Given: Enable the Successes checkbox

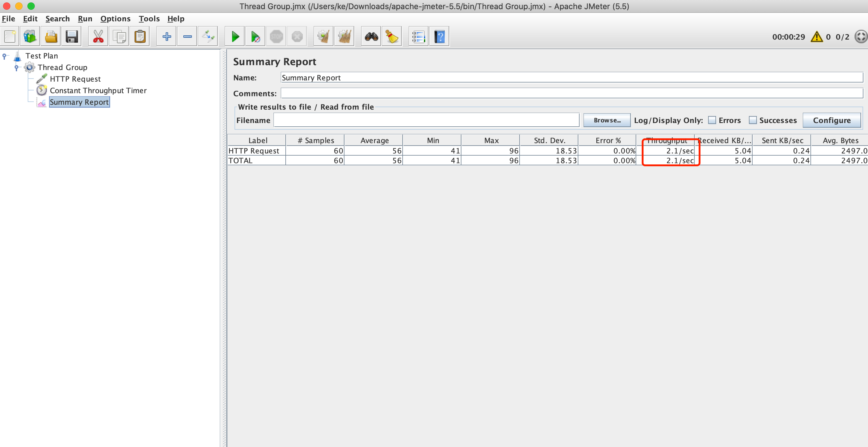Looking at the screenshot, I should pos(753,120).
